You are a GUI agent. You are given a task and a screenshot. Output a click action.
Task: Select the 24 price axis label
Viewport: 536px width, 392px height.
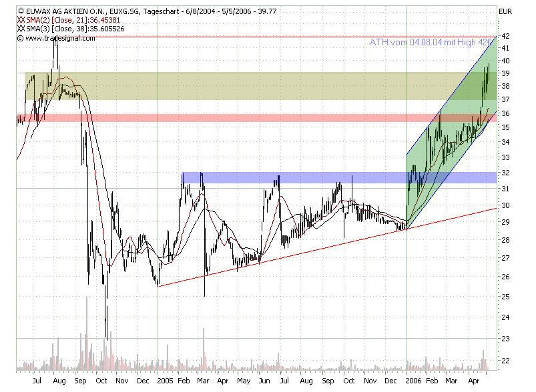coord(505,317)
